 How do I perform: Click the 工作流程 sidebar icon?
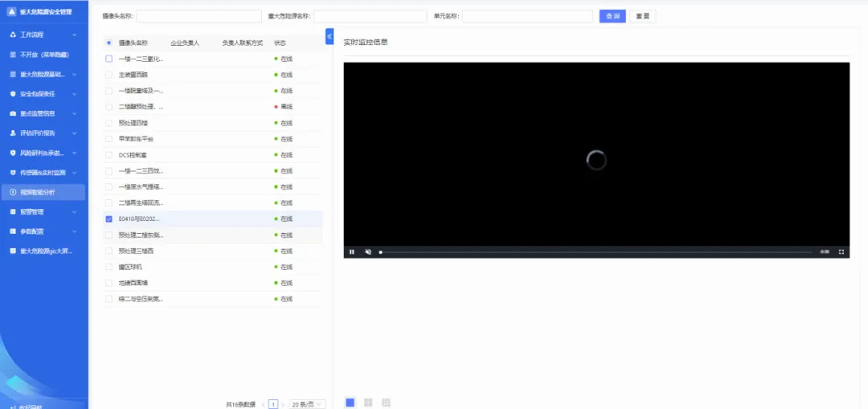(13, 35)
